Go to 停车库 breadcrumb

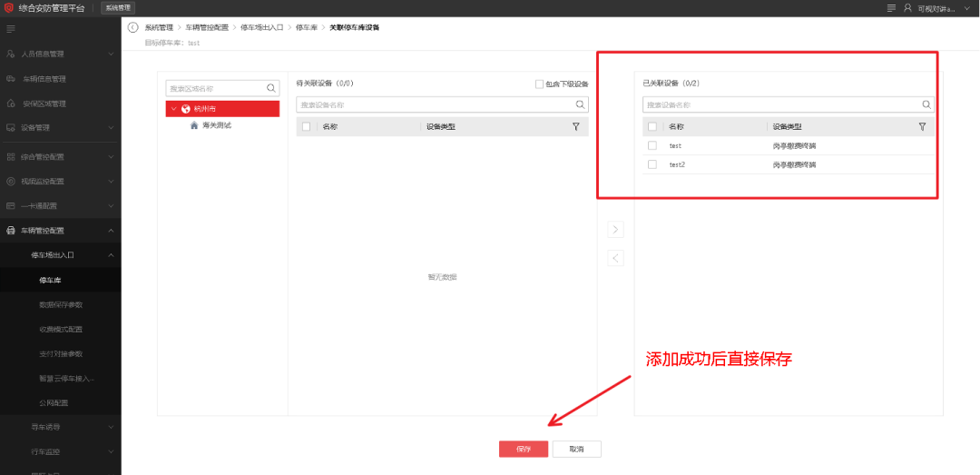[307, 27]
